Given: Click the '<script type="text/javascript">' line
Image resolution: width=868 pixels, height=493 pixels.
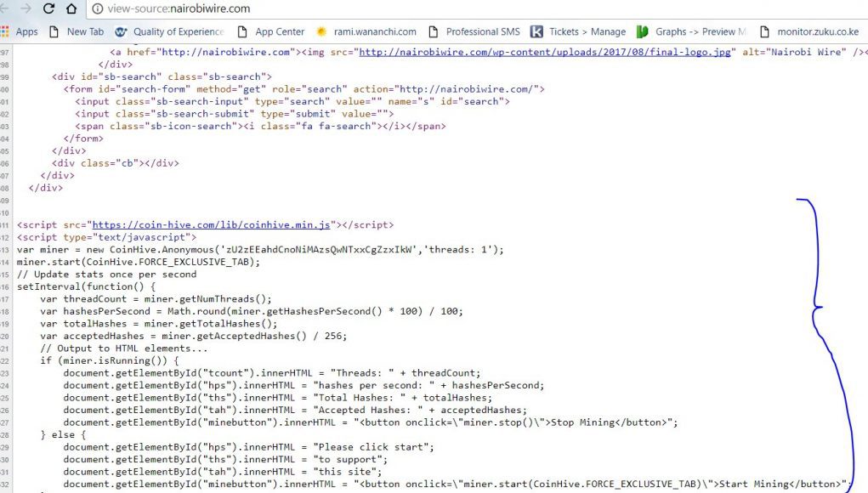Looking at the screenshot, I should [107, 237].
